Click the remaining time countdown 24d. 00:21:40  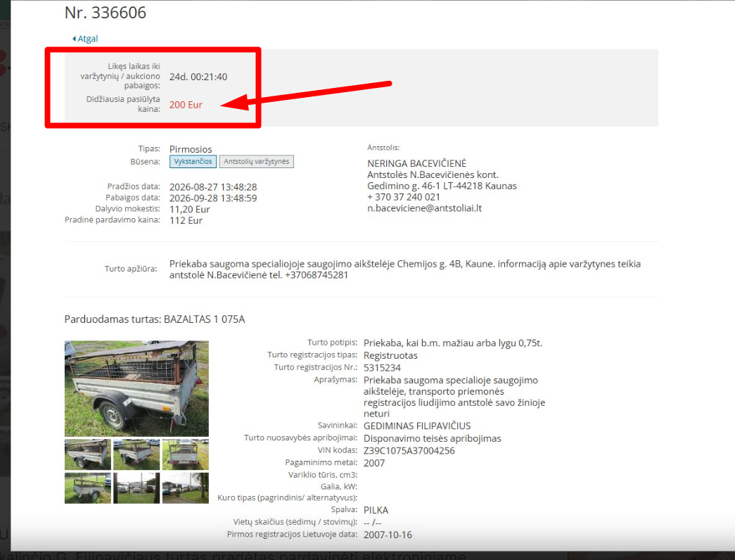(198, 77)
